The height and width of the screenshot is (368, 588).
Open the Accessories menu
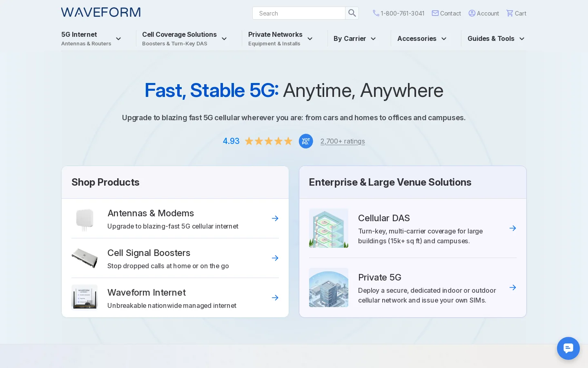tap(417, 38)
